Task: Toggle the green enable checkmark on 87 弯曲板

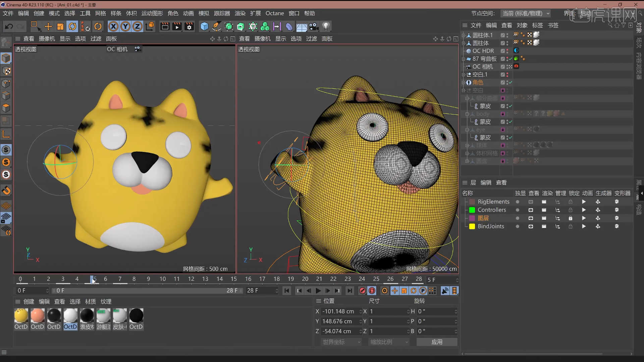Action: [510, 59]
